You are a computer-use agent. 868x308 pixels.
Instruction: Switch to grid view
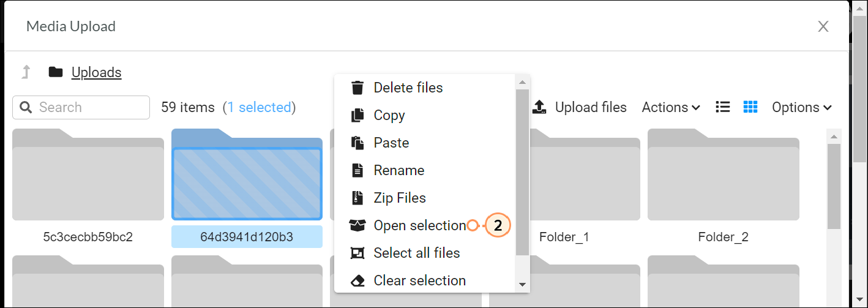750,107
